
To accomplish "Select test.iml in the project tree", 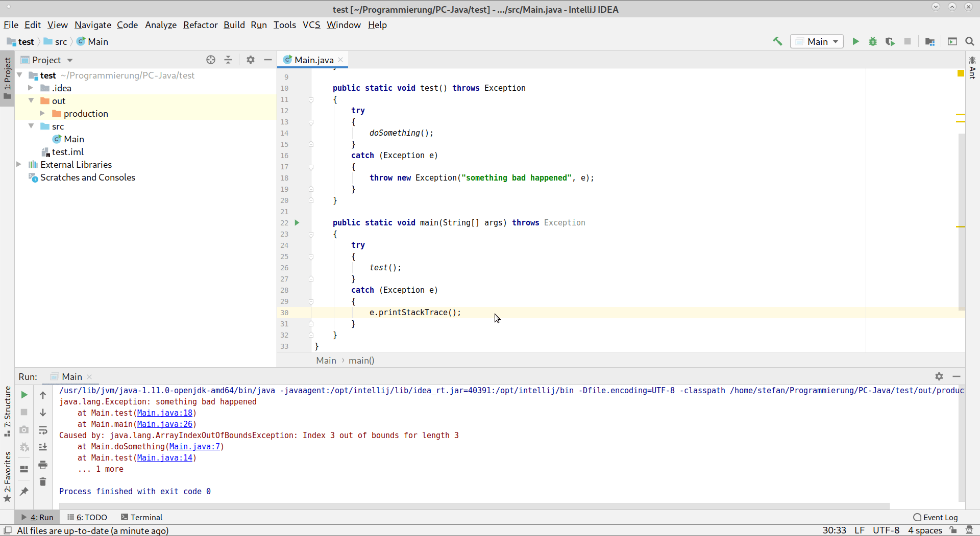I will click(62, 151).
